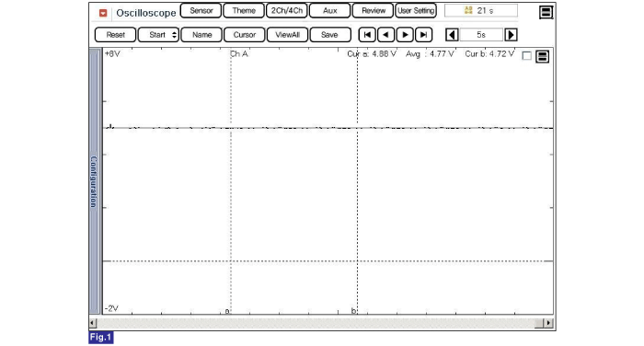Screen dimensions: 644x346
Task: Click the horizontal scrollbar right arrow
Action: (x=548, y=323)
